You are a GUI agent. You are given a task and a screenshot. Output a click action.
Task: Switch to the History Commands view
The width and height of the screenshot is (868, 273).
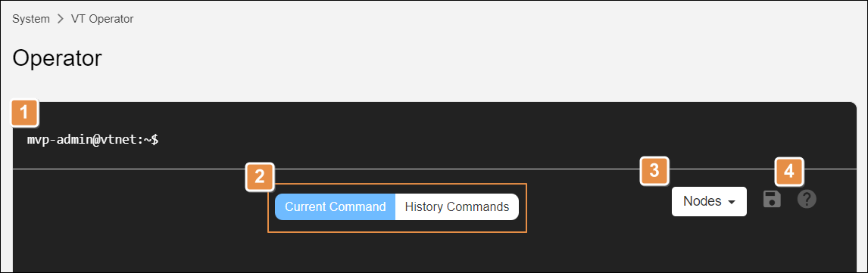click(457, 206)
